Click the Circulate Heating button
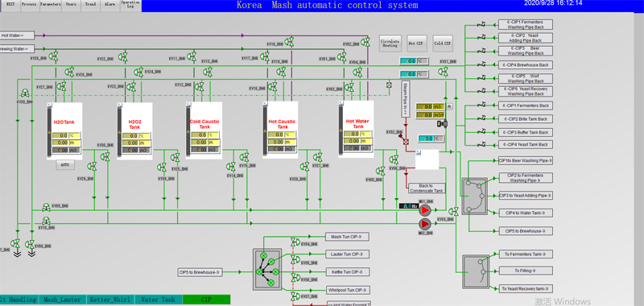Viewport: 644px width, 306px height. point(390,43)
